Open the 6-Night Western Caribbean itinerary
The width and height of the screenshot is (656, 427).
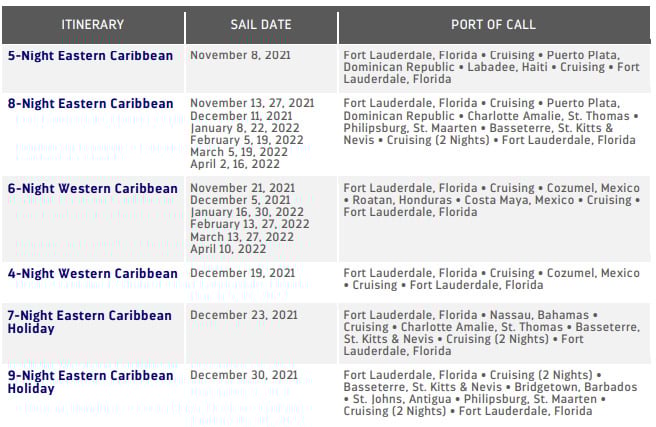pyautogui.click(x=92, y=189)
